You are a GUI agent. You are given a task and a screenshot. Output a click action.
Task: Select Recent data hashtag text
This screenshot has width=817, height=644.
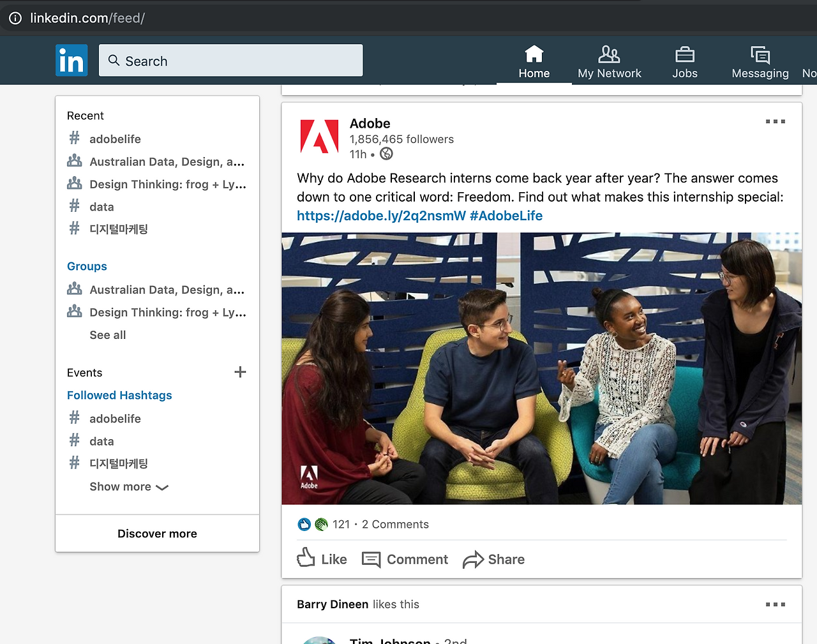[x=101, y=207]
